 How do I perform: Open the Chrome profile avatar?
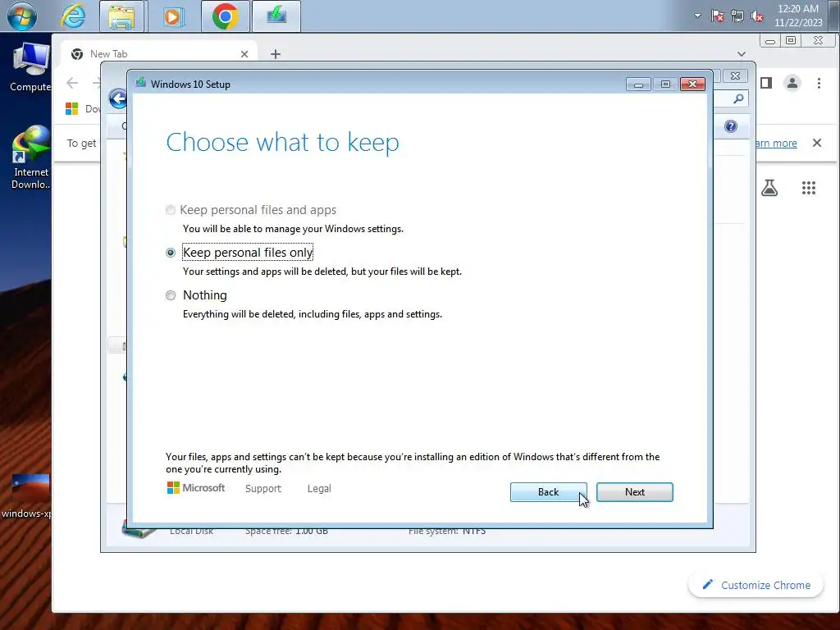(792, 83)
